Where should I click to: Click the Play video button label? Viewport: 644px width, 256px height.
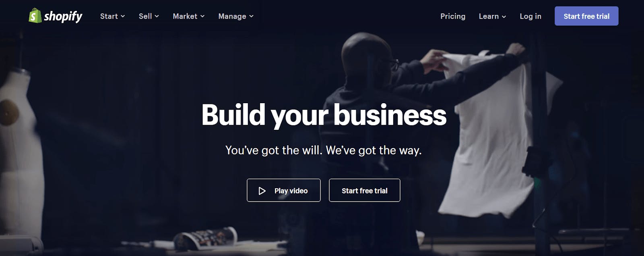click(x=291, y=191)
